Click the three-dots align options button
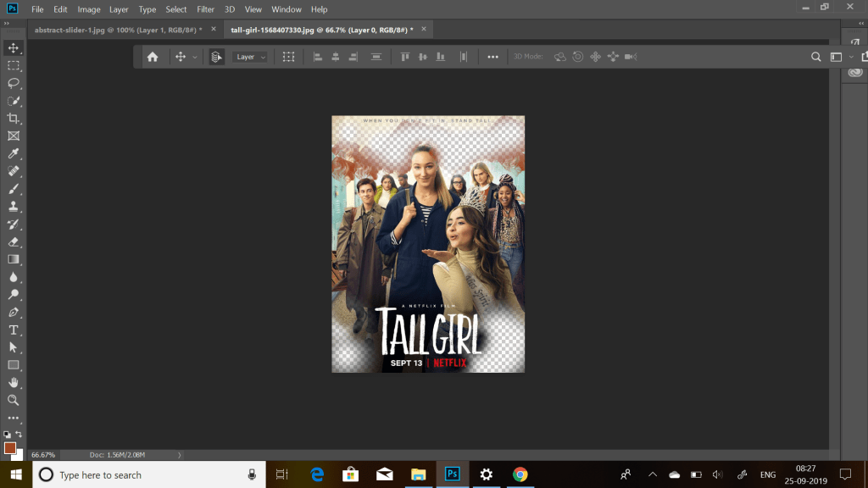Viewport: 868px width, 488px height. point(492,57)
